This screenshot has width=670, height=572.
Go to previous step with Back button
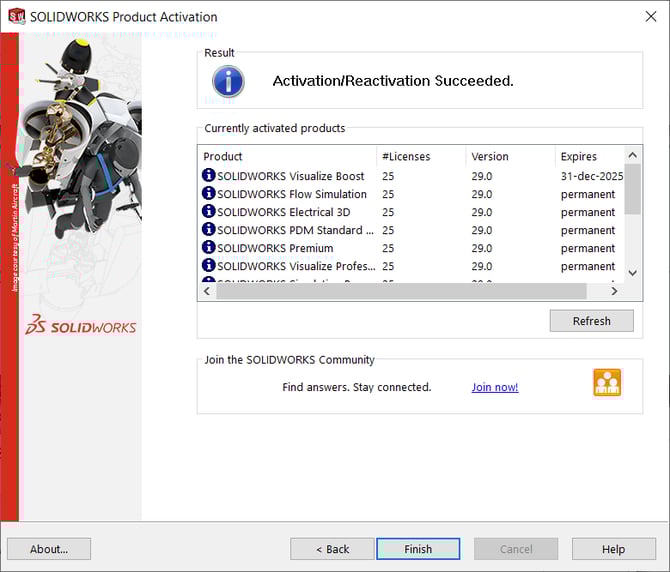[332, 549]
